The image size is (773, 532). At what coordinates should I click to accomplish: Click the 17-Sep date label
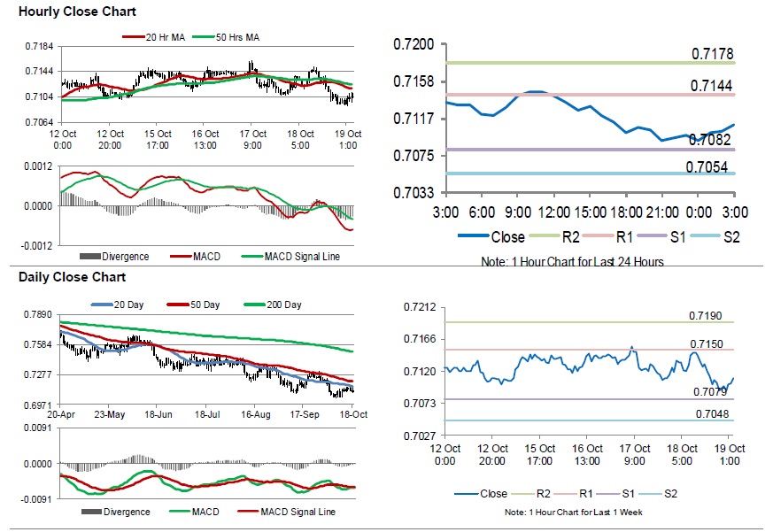[x=305, y=414]
